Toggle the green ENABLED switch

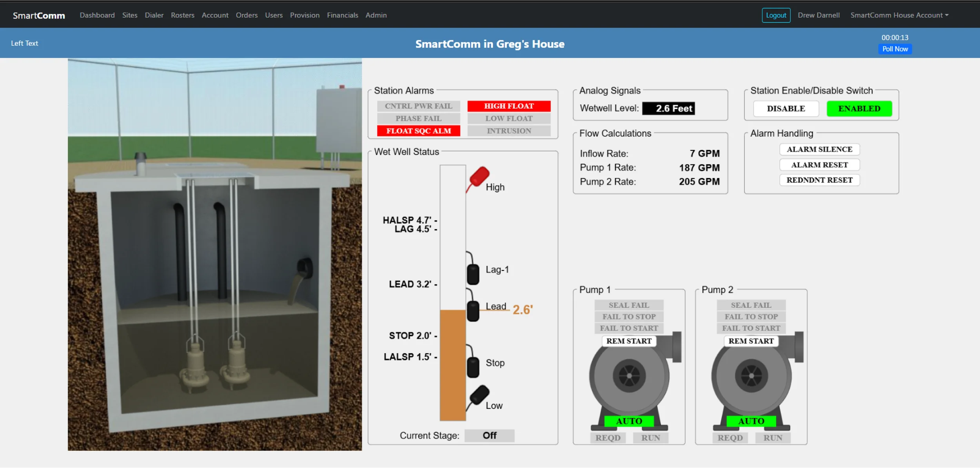(859, 109)
